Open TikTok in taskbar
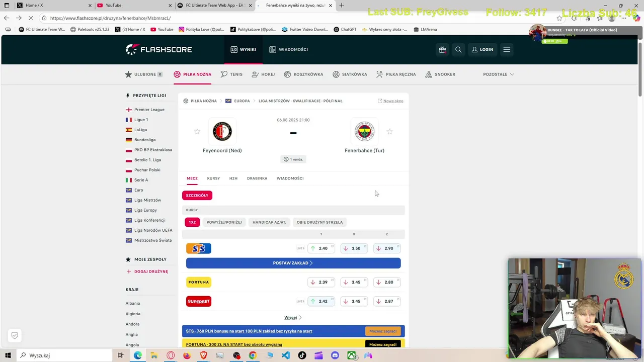Image resolution: width=644 pixels, height=362 pixels. click(x=302, y=355)
